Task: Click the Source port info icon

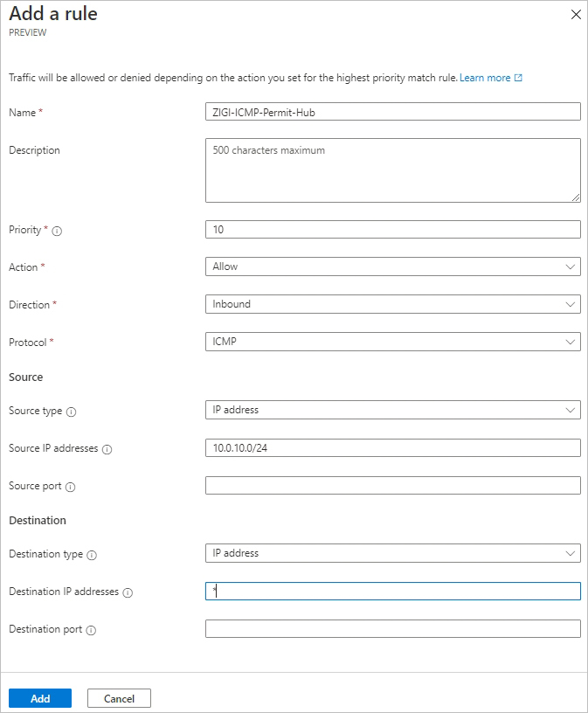Action: pyautogui.click(x=70, y=487)
